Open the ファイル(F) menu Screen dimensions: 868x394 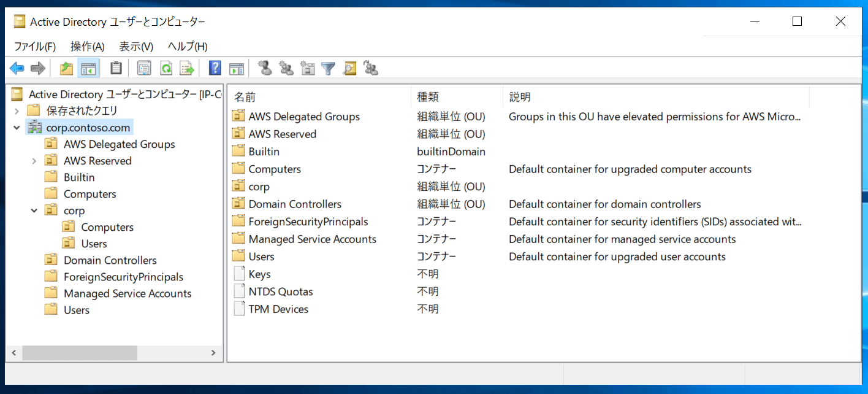(34, 47)
